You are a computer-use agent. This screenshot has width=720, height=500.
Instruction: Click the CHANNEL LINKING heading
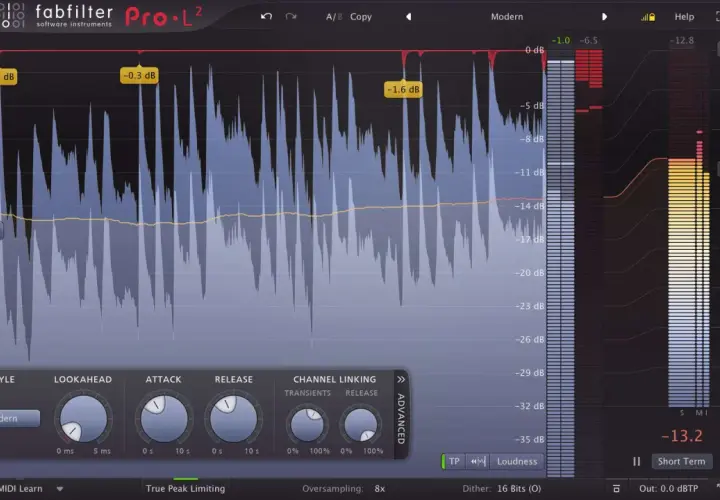[334, 379]
